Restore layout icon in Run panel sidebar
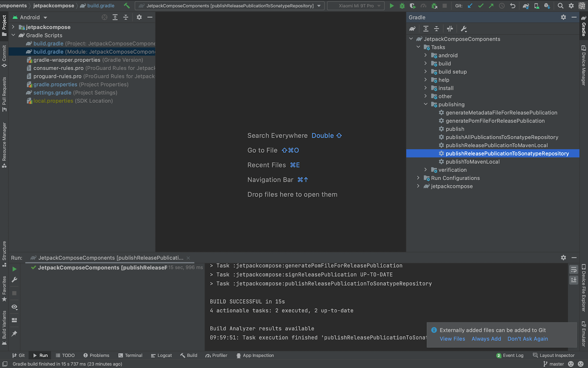 coord(14,320)
